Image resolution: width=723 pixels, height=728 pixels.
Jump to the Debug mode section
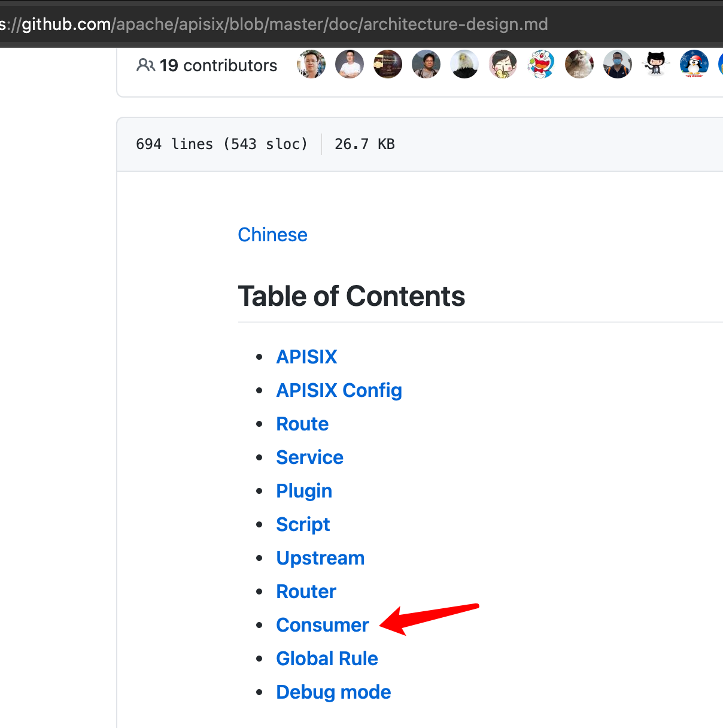[x=333, y=692]
